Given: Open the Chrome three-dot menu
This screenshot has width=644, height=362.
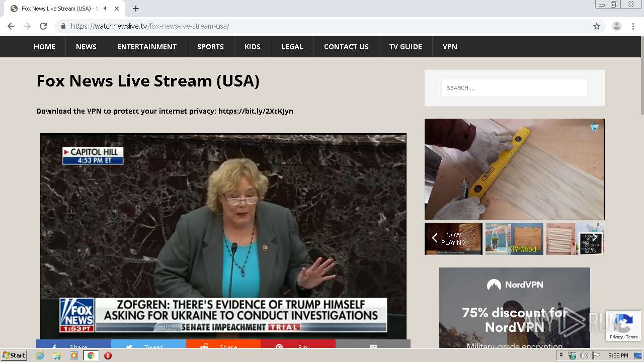Looking at the screenshot, I should point(633,26).
